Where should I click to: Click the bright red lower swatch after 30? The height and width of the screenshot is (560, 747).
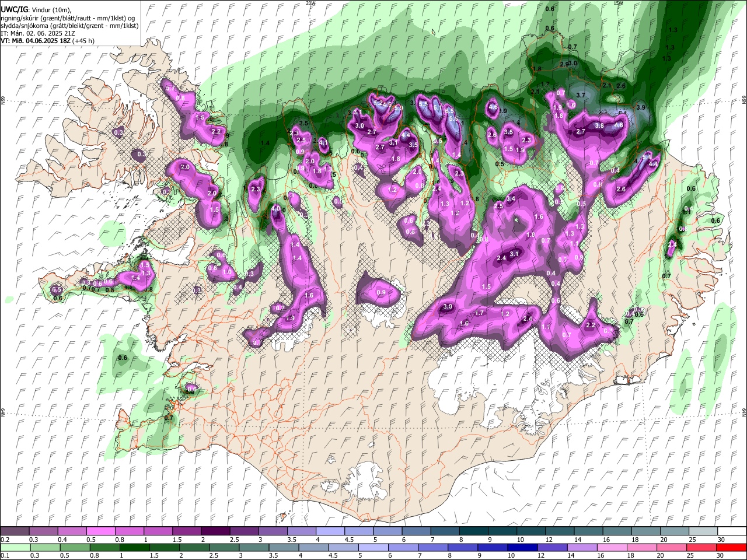point(732,547)
